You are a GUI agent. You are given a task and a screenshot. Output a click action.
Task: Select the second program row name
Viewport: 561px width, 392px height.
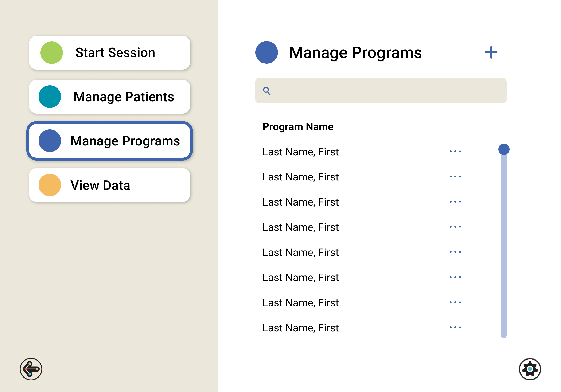[300, 177]
